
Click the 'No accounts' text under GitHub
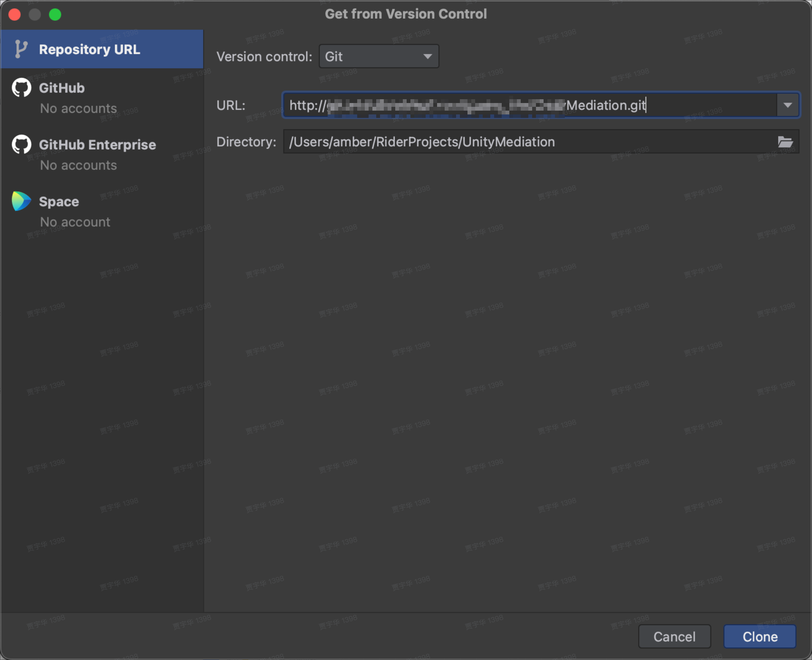78,108
